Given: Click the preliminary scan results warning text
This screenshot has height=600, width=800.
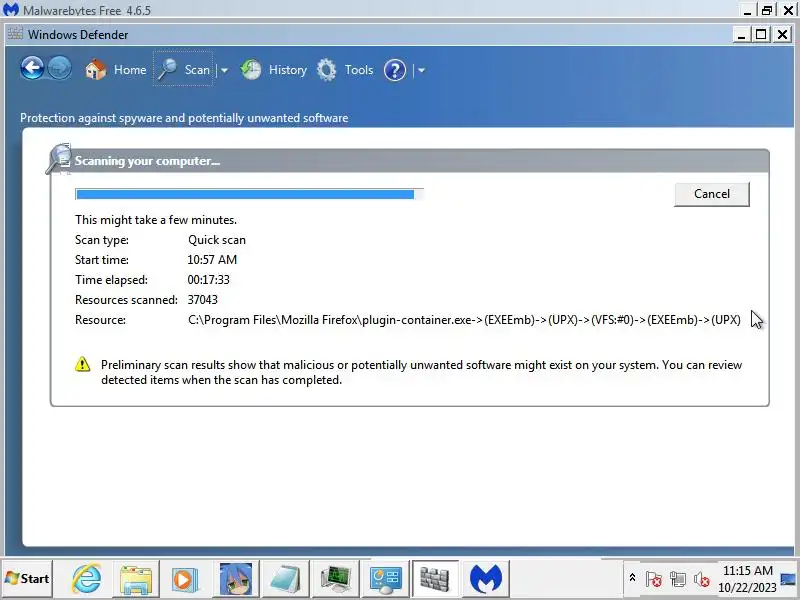Looking at the screenshot, I should (x=421, y=372).
